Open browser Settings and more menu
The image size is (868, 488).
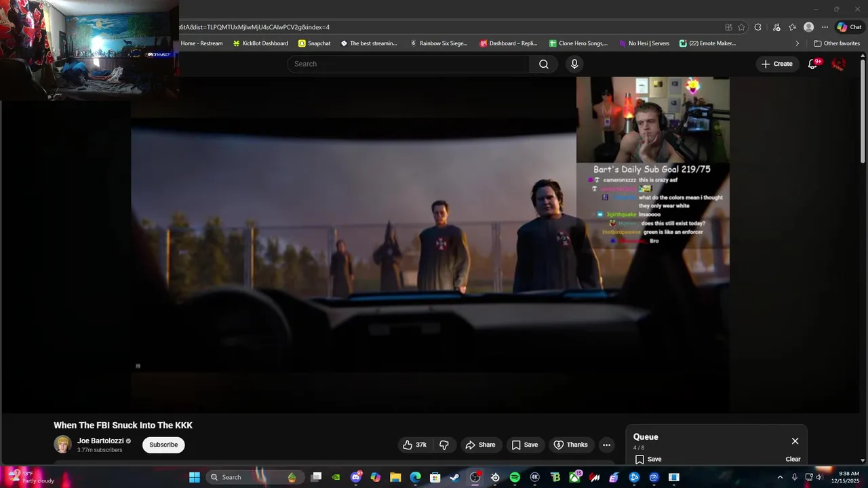coord(825,27)
